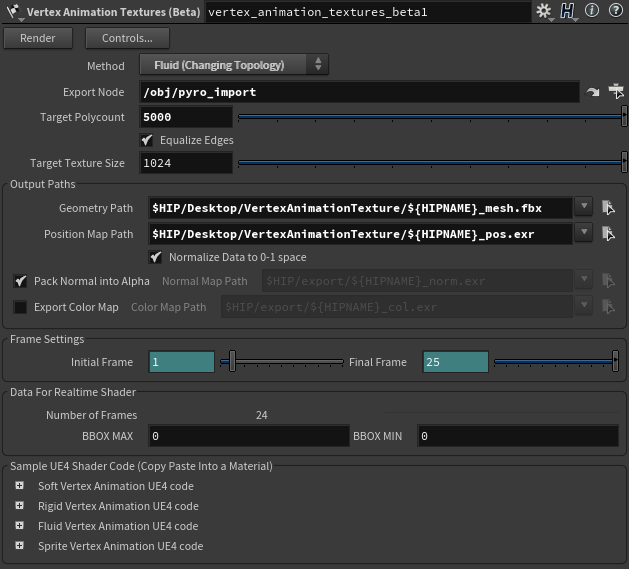This screenshot has width=629, height=569.
Task: Adjust the Initial Frame slider
Action: pos(282,362)
